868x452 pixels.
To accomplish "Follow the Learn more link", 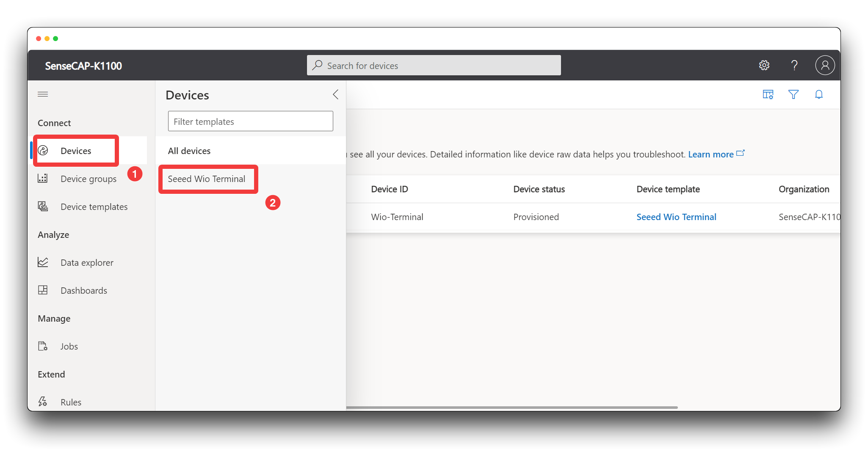I will click(x=710, y=154).
